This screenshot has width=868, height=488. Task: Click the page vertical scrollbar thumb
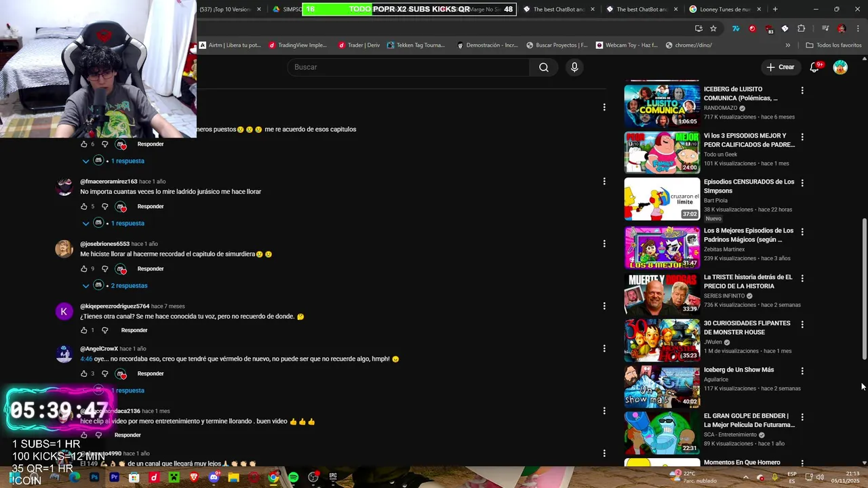(864, 289)
